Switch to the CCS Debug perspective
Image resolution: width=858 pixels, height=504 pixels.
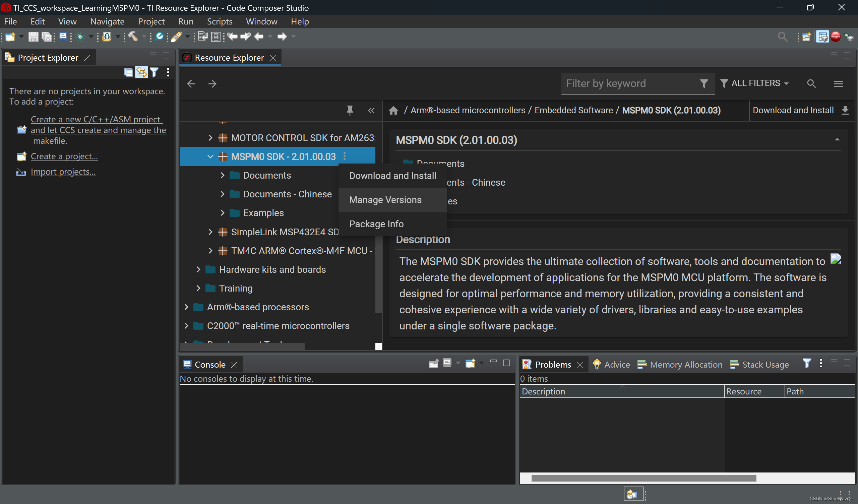pos(849,37)
